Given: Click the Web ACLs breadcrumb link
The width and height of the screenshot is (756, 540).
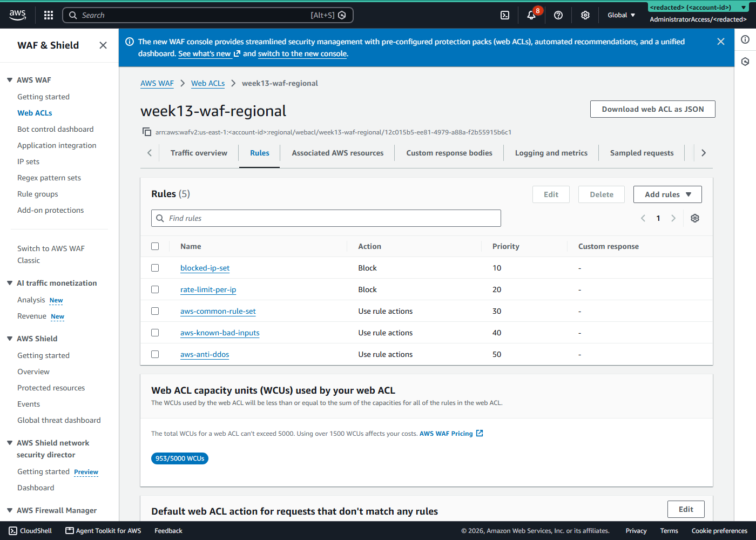Looking at the screenshot, I should 208,83.
